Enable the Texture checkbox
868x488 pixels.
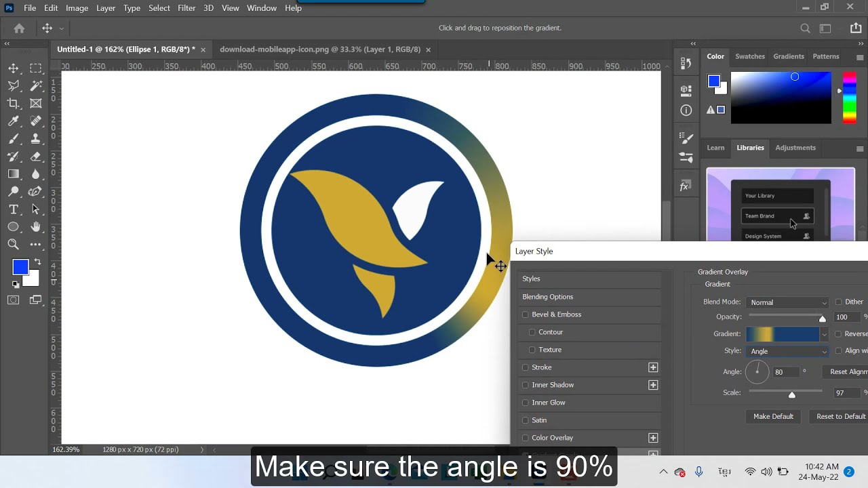(532, 350)
